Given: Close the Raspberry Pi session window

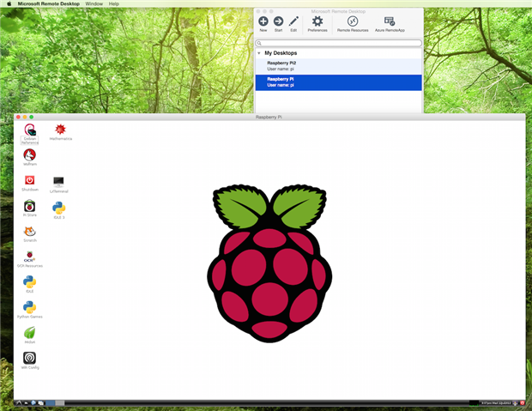Looking at the screenshot, I should tap(18, 117).
